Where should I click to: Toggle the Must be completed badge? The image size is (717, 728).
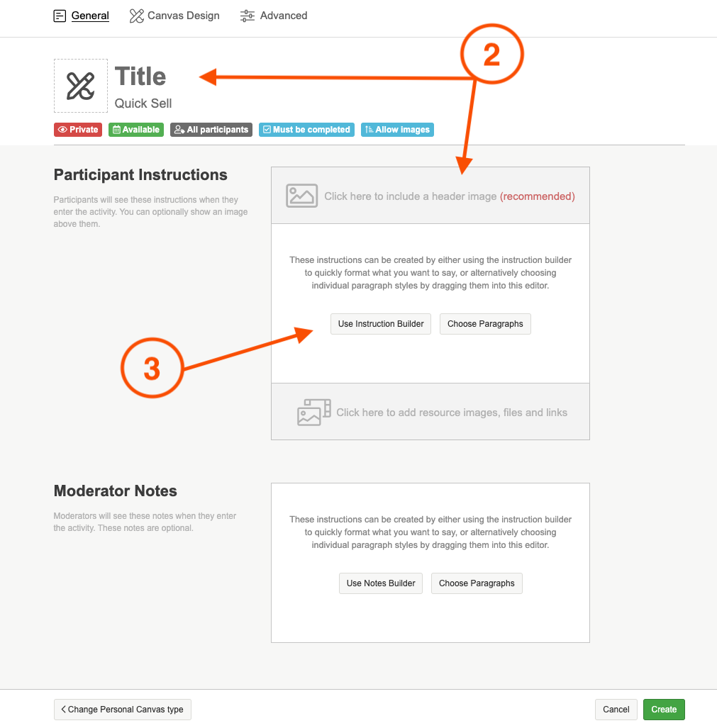(x=306, y=130)
